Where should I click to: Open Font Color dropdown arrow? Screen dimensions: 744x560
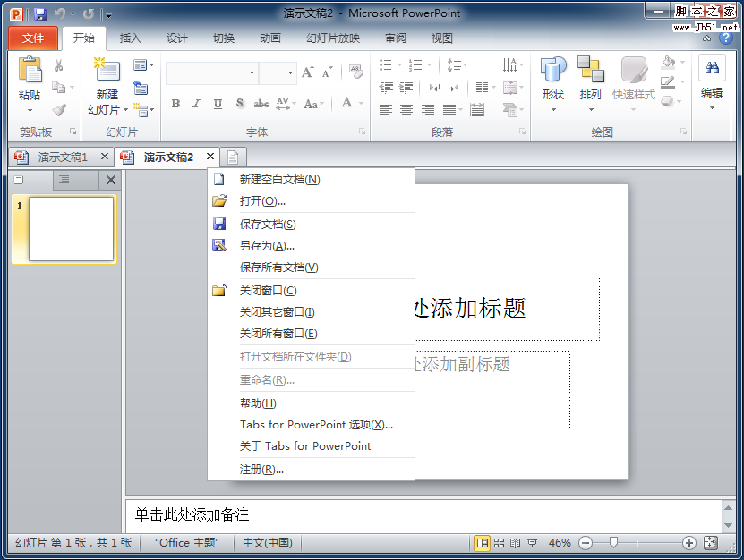[x=362, y=104]
